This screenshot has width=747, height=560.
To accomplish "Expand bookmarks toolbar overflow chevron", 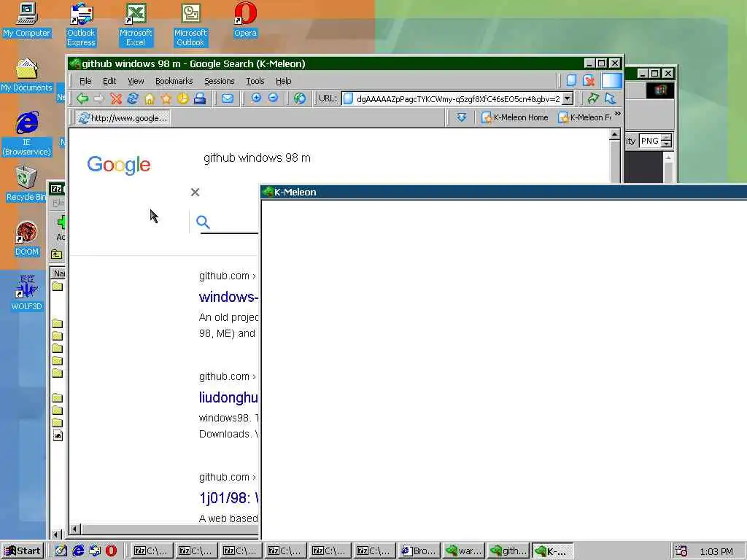I will [x=617, y=114].
